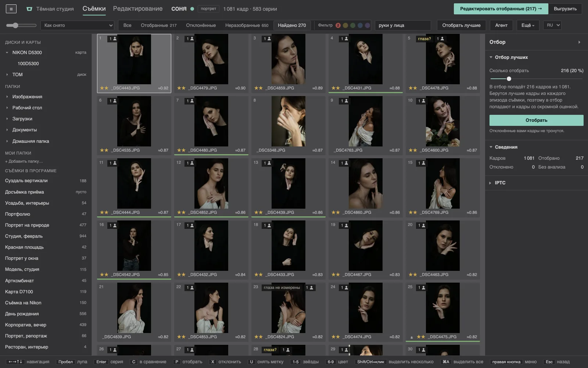Click the green Отобрать button
The height and width of the screenshot is (368, 588).
click(536, 120)
